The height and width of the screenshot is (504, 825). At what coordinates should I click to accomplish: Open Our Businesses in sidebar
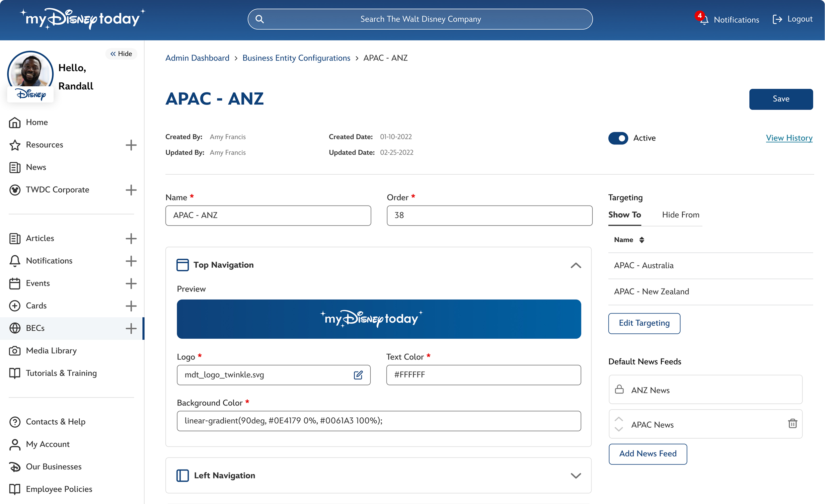click(x=53, y=466)
